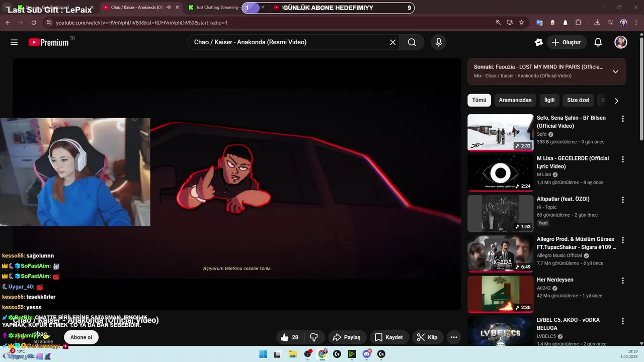This screenshot has width=644, height=362.
Task: Open Sefo Bi' Bilsen video thumbnail
Action: point(501,132)
